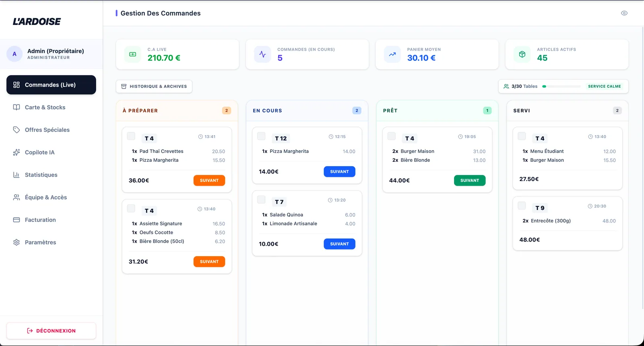Click the Paramètres gear icon
The height and width of the screenshot is (346, 644).
click(x=17, y=243)
